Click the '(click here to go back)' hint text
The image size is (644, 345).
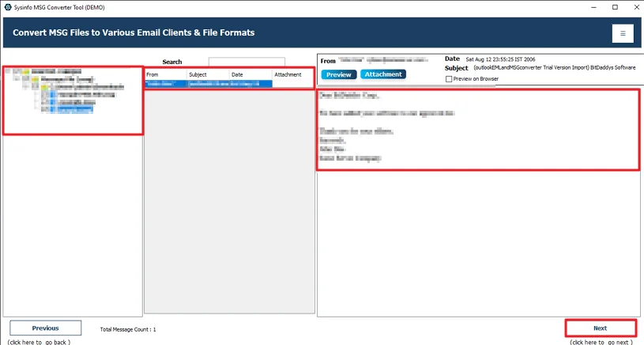(39, 342)
